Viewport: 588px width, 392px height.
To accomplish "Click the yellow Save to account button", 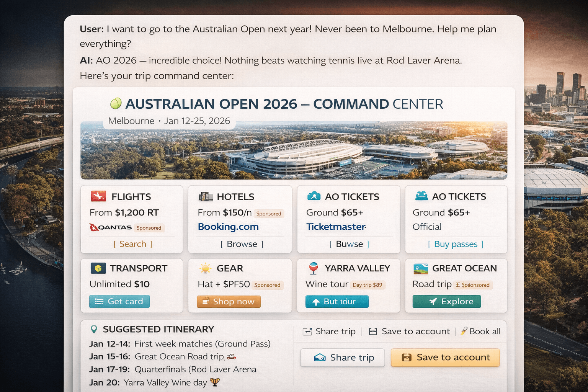I will [445, 358].
